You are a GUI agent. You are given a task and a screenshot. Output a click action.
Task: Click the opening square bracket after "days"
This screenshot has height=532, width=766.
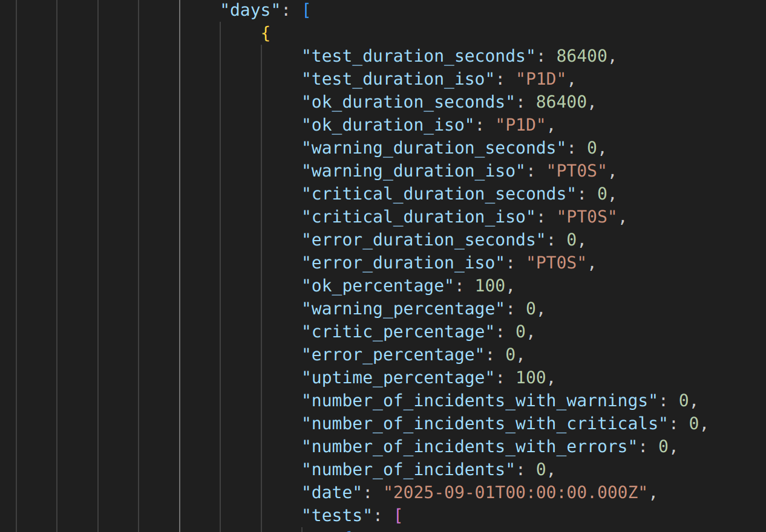306,10
